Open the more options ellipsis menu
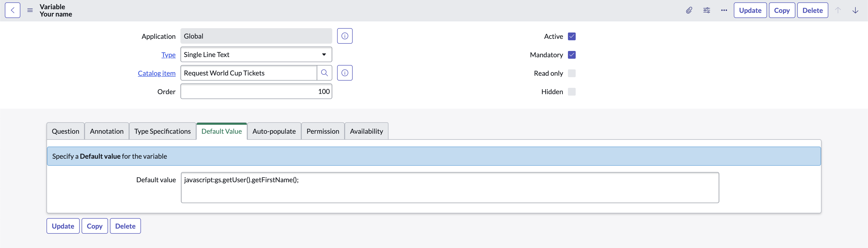 point(724,10)
